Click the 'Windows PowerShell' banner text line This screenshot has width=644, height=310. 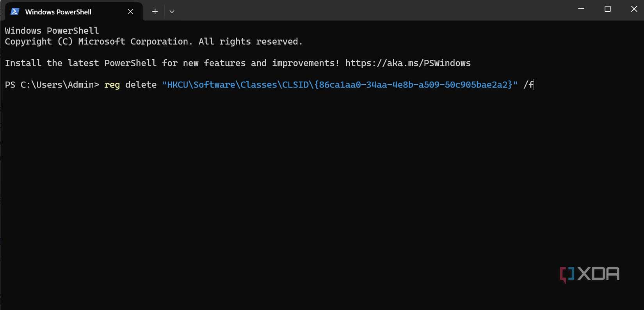(52, 31)
